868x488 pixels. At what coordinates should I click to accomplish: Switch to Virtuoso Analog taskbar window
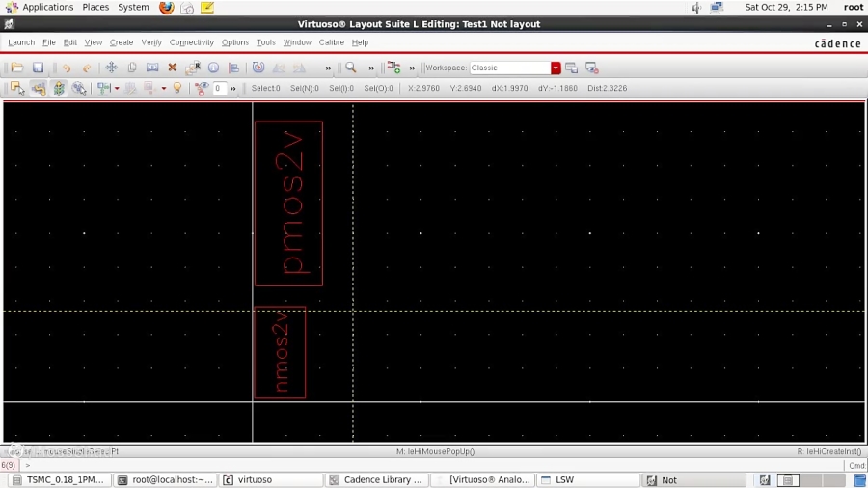(x=482, y=480)
